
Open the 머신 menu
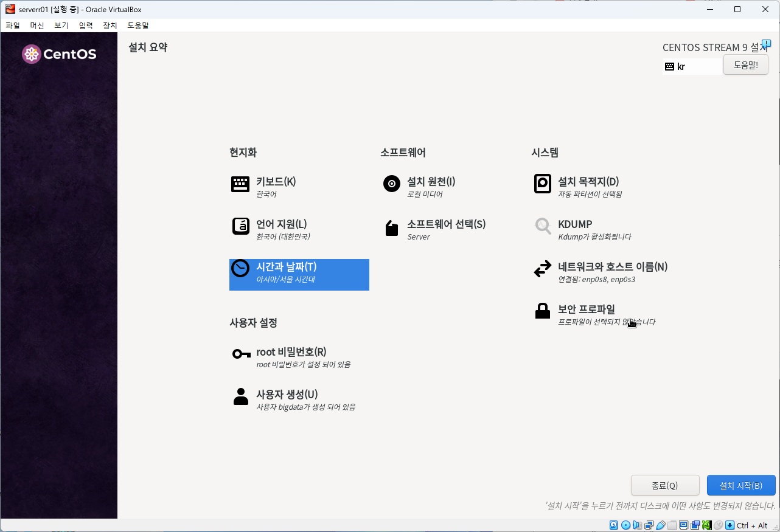click(x=37, y=26)
